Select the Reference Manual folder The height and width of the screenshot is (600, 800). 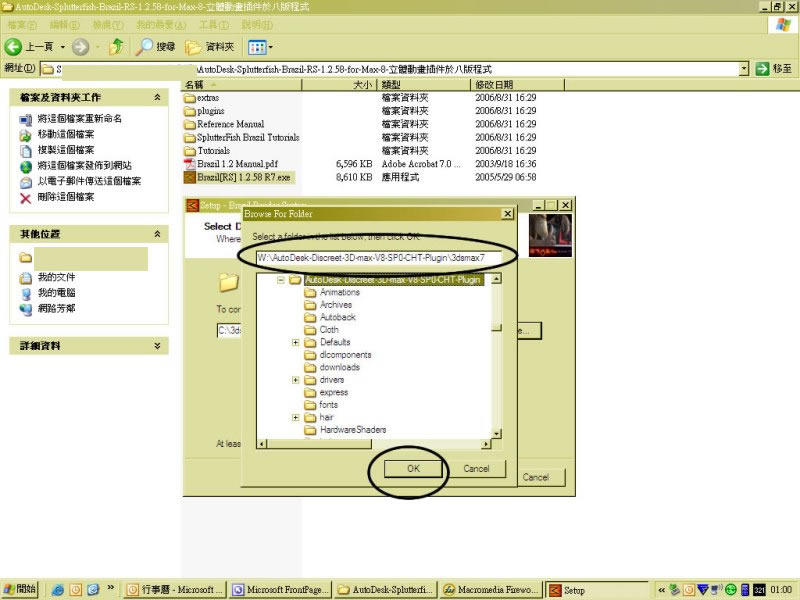coord(224,124)
